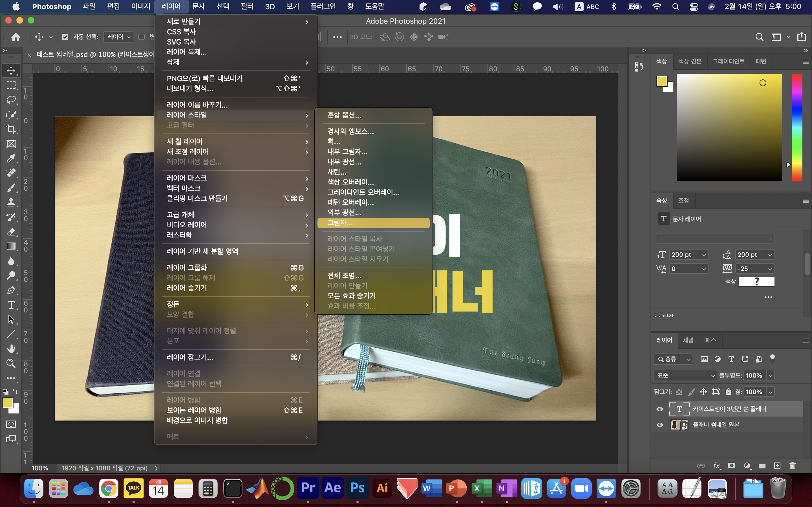
Task: Click 레이어 그룹화 menu entry
Action: (x=187, y=268)
